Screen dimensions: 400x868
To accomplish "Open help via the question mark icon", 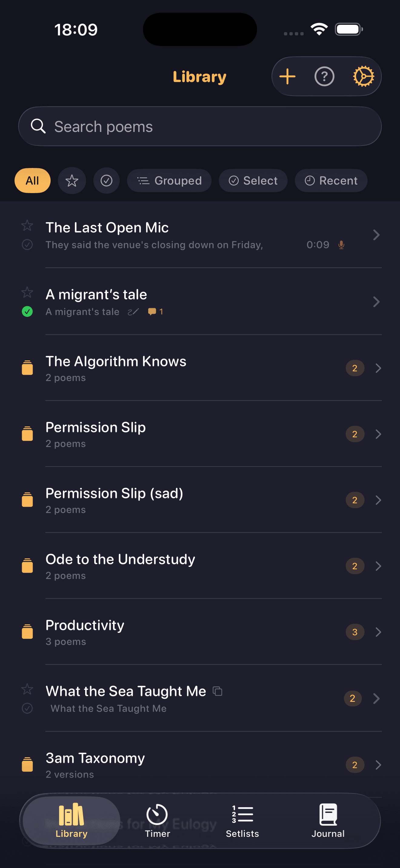I will (x=324, y=77).
